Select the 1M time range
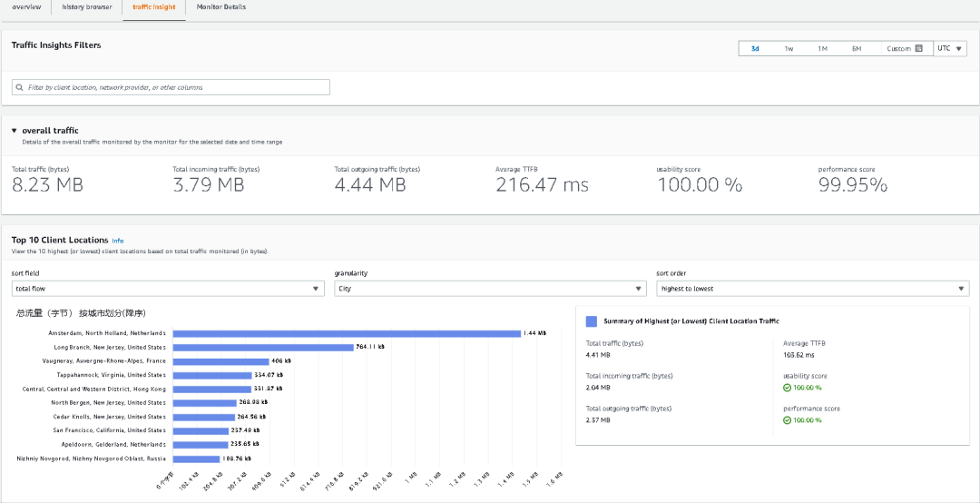The width and height of the screenshot is (980, 503). (x=822, y=48)
